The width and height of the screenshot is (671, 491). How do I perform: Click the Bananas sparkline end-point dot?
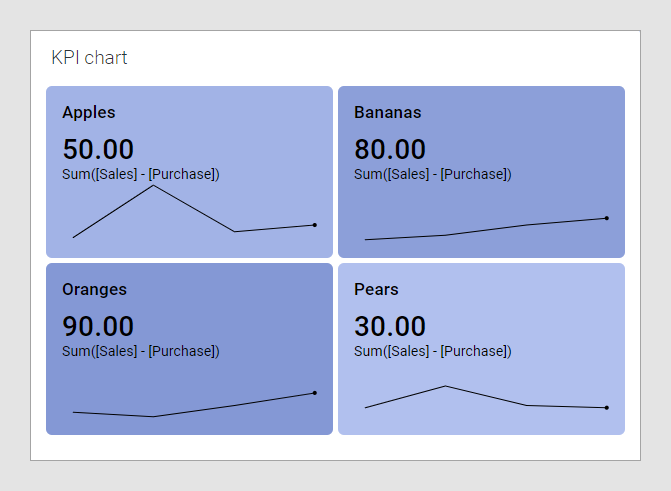[607, 218]
